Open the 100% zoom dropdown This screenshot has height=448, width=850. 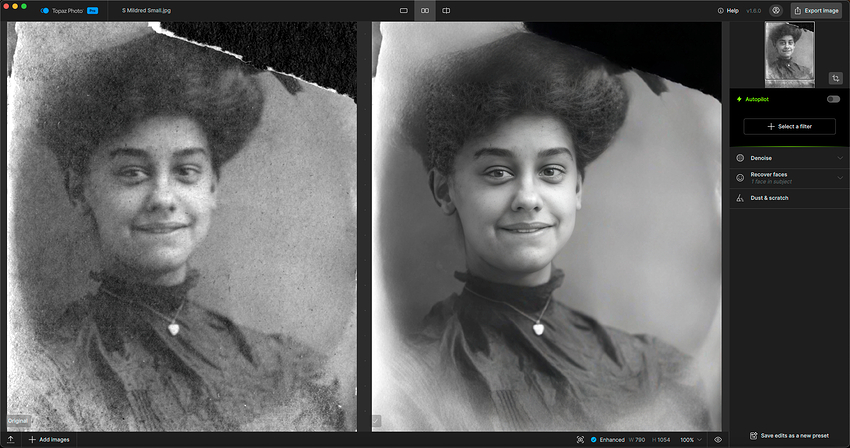pyautogui.click(x=691, y=440)
